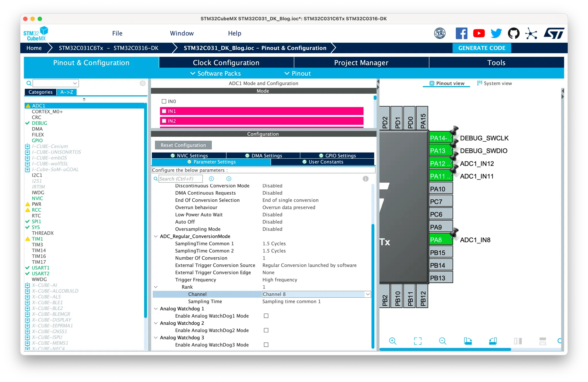The height and width of the screenshot is (382, 588).
Task: Click the Facebook icon
Action: pyautogui.click(x=461, y=34)
